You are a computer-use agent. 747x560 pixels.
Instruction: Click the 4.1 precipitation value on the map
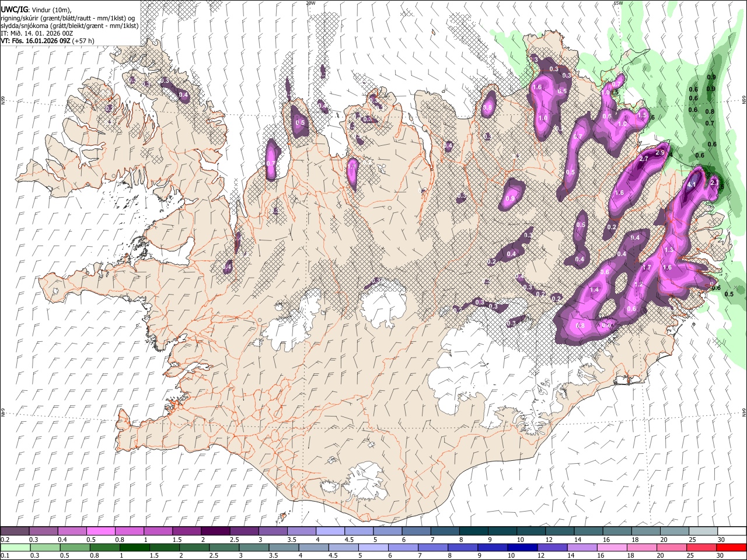tap(693, 184)
